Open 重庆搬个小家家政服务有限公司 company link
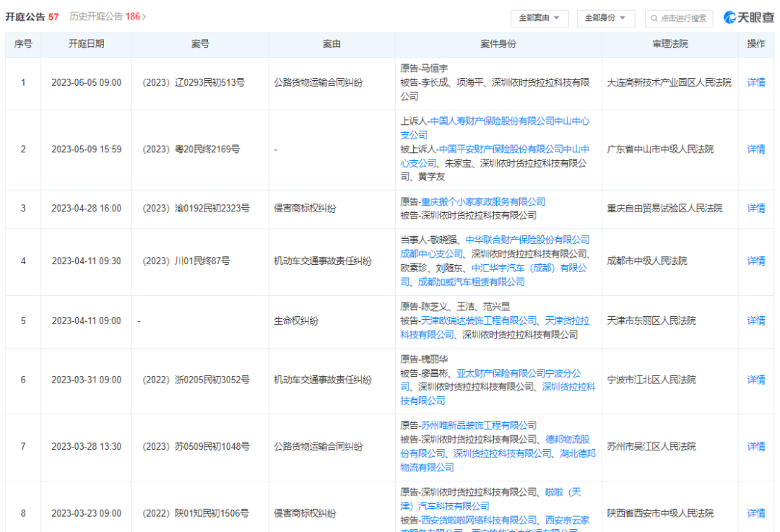Image resolution: width=780 pixels, height=532 pixels. tap(483, 202)
